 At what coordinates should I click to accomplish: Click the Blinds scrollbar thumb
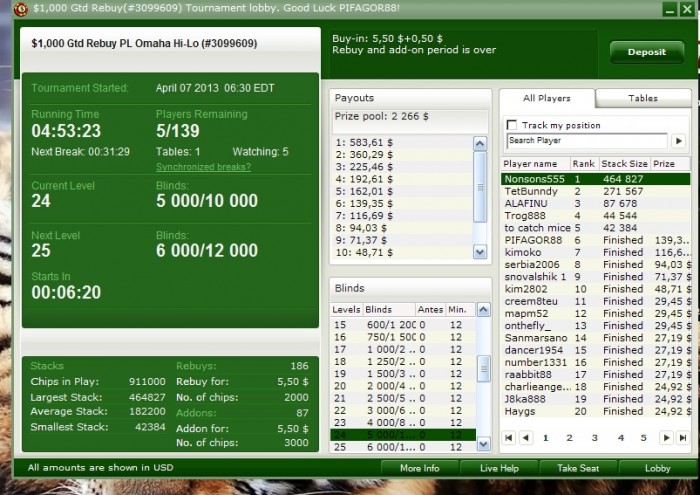pos(484,369)
